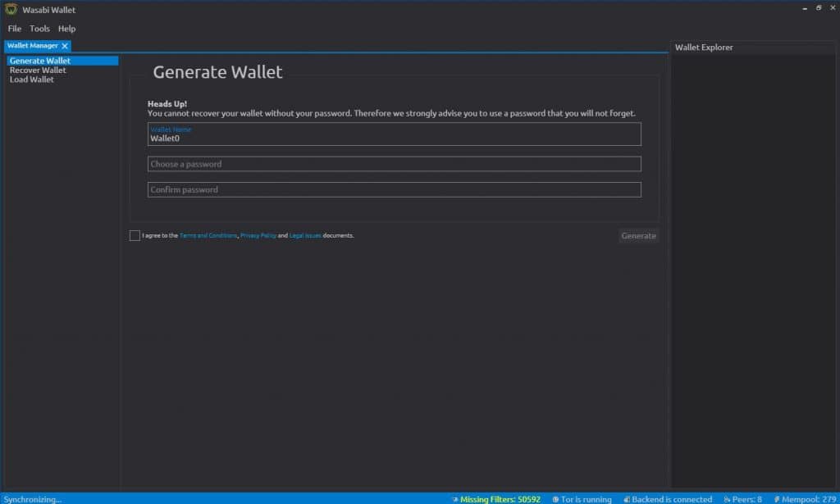Click the Mempool status icon
This screenshot has height=504, width=840.
(x=776, y=499)
